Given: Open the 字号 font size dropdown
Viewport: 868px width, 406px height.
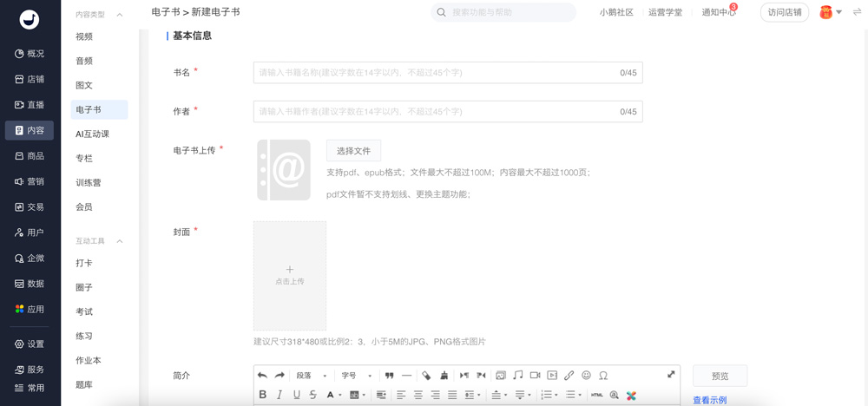Looking at the screenshot, I should 356,376.
